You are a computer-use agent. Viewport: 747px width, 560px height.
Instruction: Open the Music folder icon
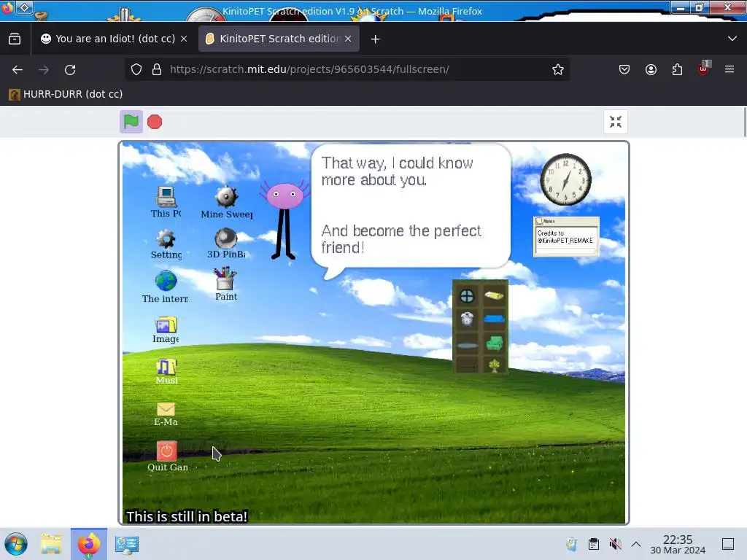(166, 371)
